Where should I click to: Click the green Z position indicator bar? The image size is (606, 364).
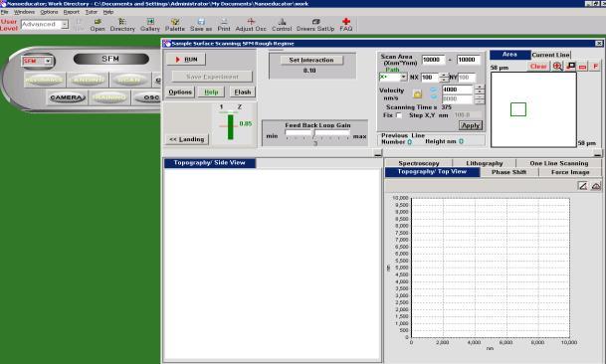pyautogui.click(x=230, y=126)
